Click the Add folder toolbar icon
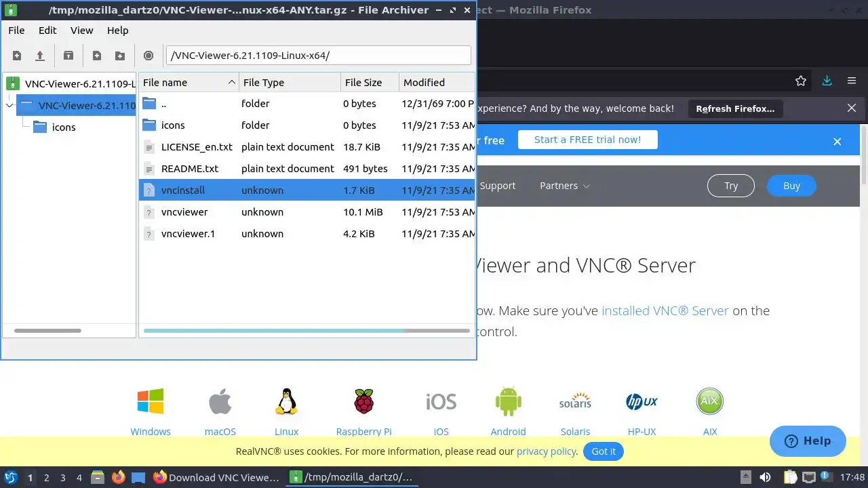The width and height of the screenshot is (868, 488). 120,56
